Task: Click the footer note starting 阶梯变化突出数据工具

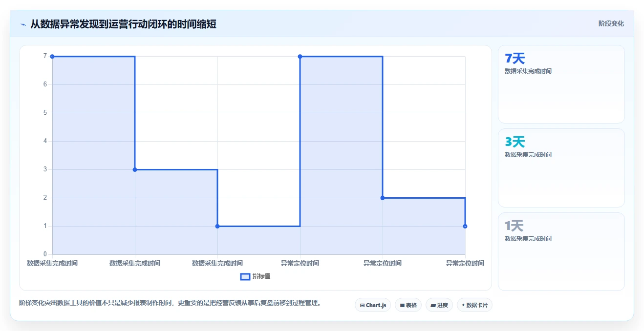Action: click(x=171, y=303)
